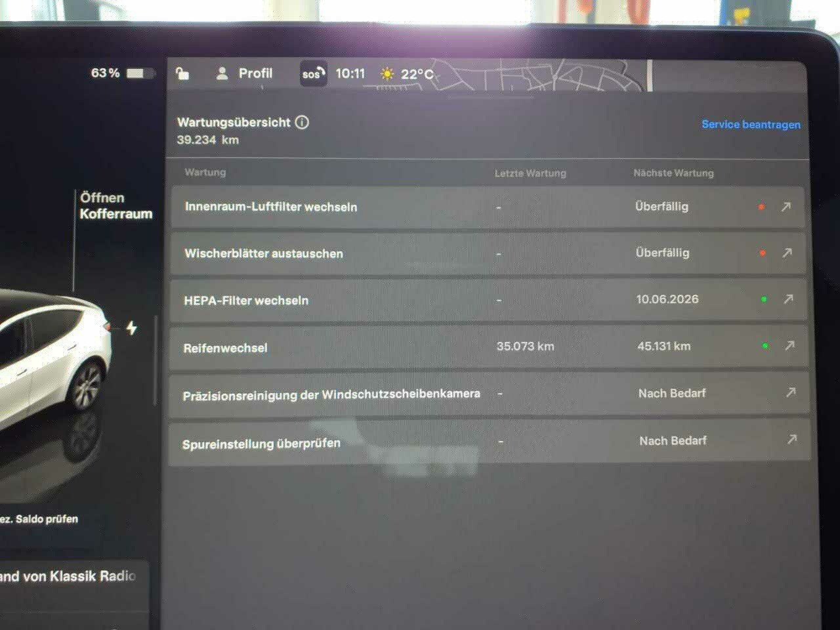Image resolution: width=840 pixels, height=630 pixels.
Task: Tap the charging bolt icon near car
Action: point(132,327)
